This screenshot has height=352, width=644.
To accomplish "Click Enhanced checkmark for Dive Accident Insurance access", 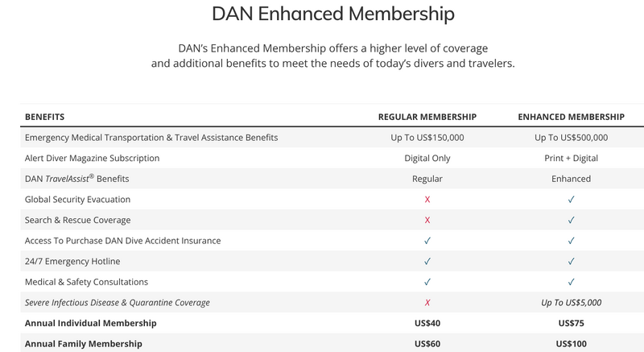I will point(571,241).
